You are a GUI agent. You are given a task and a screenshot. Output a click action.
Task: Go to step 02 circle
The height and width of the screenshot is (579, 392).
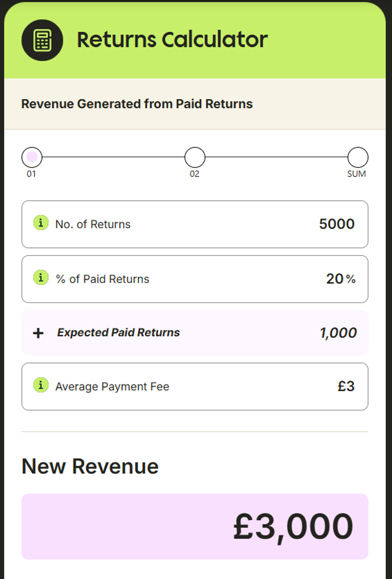click(195, 157)
